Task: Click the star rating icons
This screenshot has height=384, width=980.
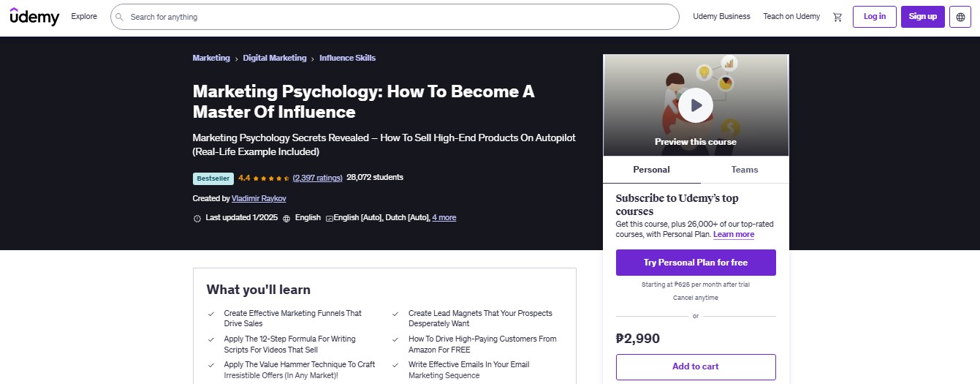Action: click(x=271, y=178)
